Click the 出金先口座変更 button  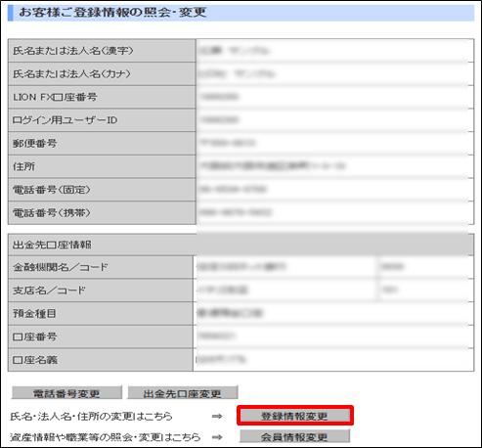point(183,393)
